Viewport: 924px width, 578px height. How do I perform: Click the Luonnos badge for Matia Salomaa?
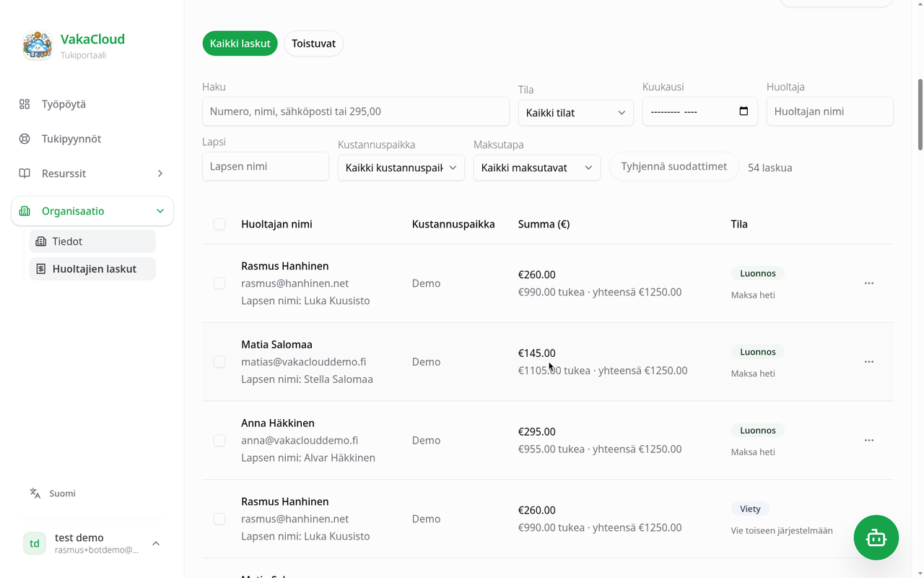coord(758,352)
